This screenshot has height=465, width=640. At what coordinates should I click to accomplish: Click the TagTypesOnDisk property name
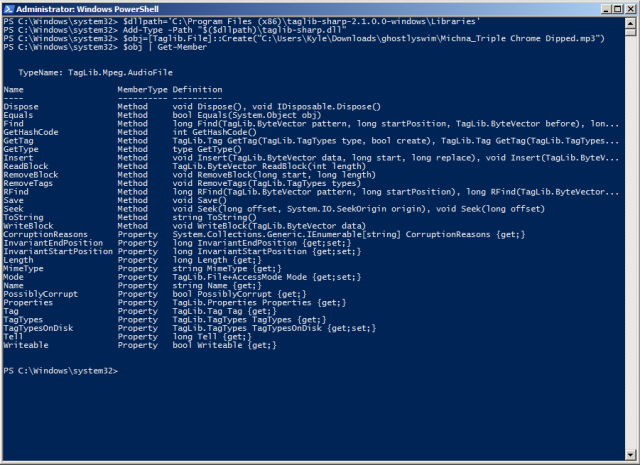tap(38, 328)
